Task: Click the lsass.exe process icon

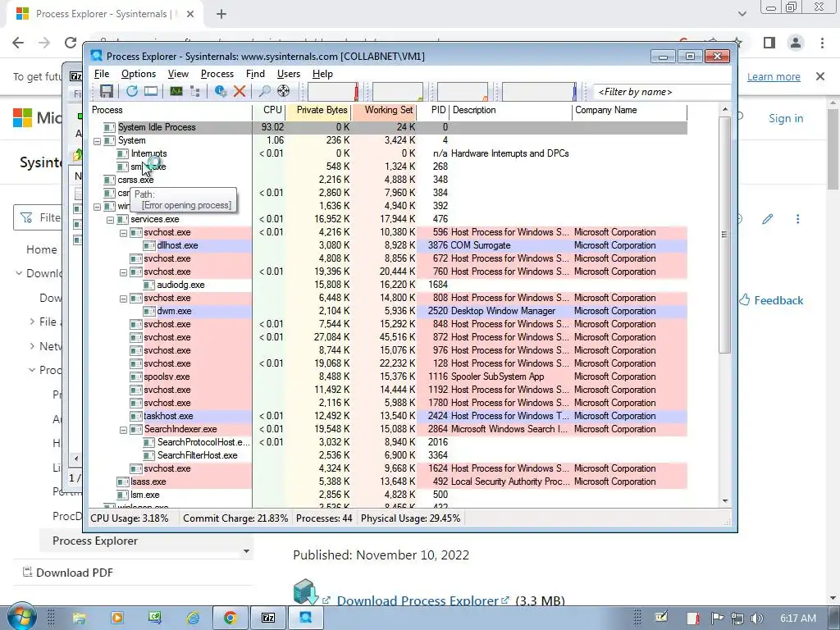Action: pos(123,482)
